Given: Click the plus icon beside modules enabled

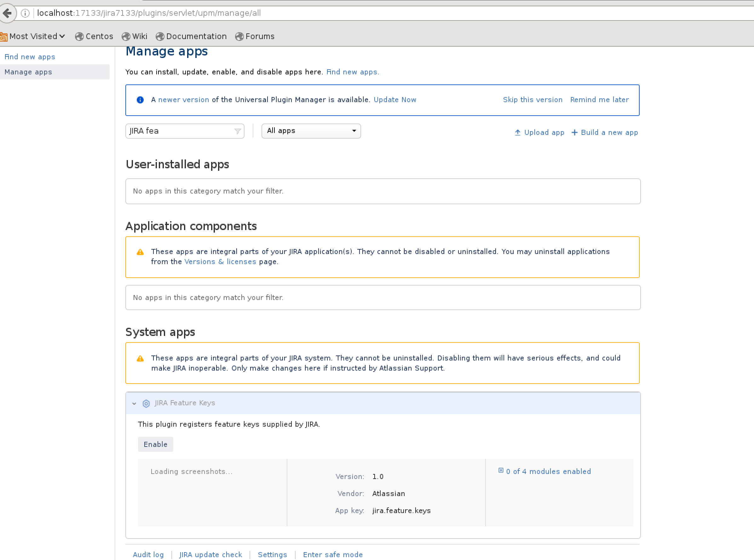Looking at the screenshot, I should [501, 471].
